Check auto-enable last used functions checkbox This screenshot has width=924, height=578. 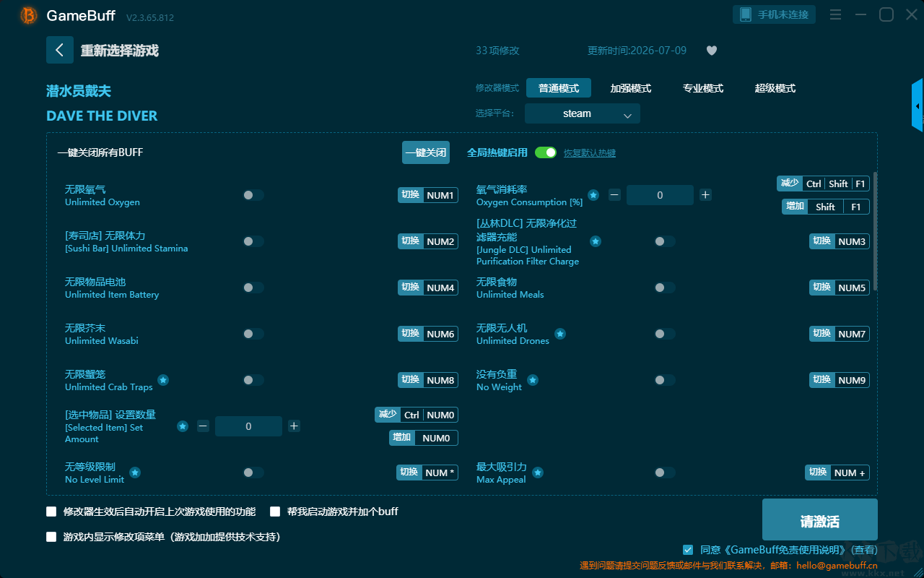tap(51, 512)
